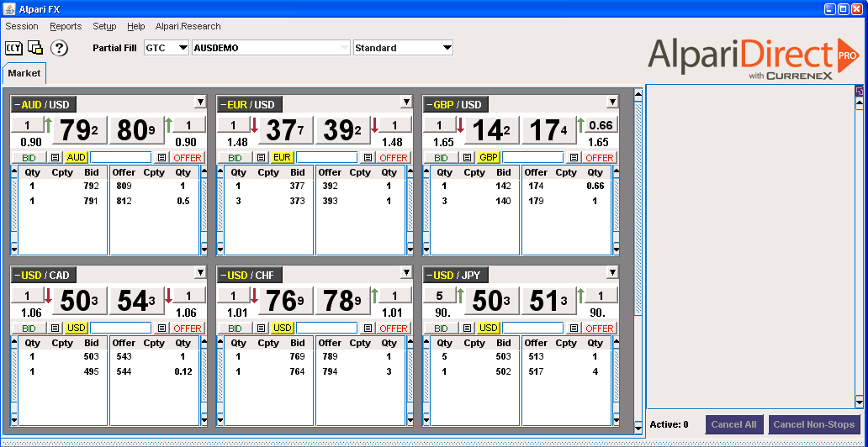Open the Alpari.Research menu
Viewport: 868px width, 447px height.
[188, 26]
